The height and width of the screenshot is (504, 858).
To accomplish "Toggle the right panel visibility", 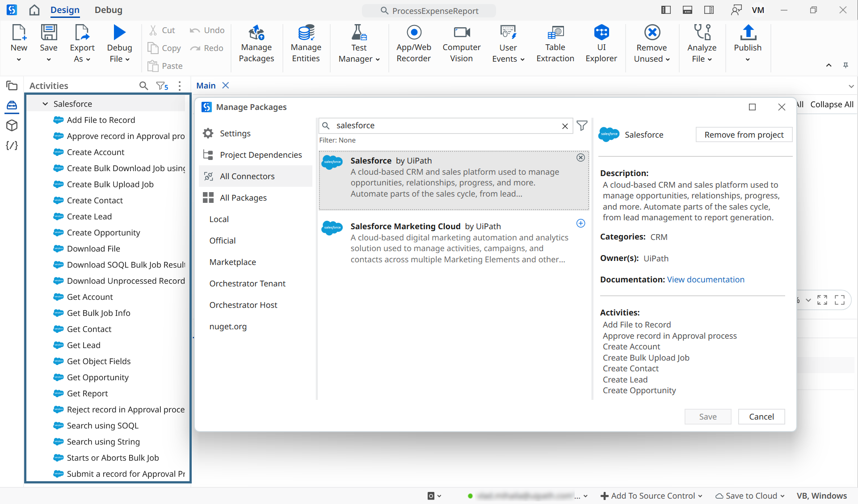I will point(708,10).
